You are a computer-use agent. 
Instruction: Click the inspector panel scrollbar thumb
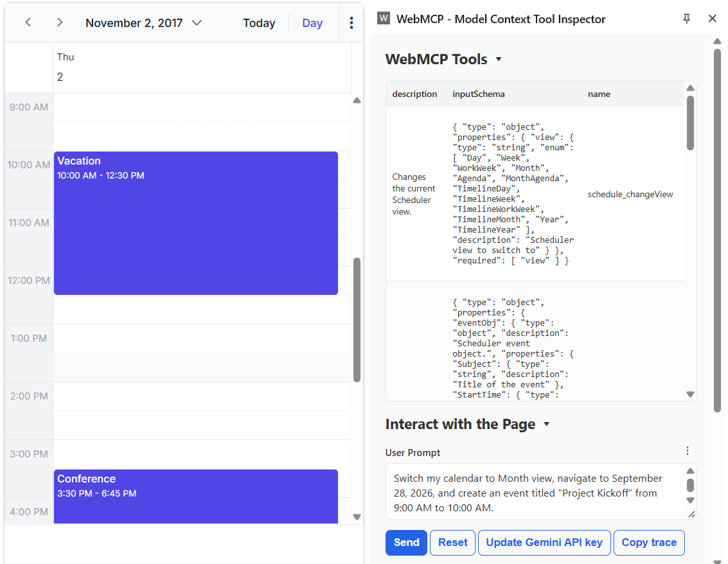click(717, 230)
